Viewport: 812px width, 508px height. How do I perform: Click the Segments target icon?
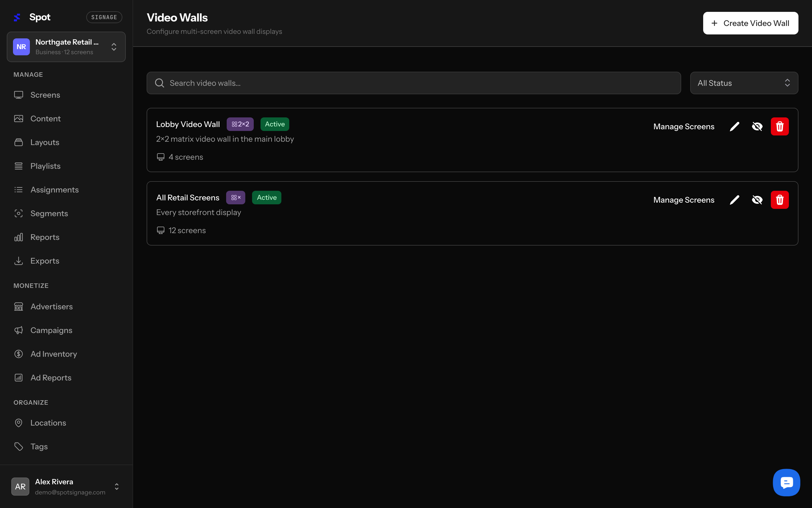(x=18, y=213)
